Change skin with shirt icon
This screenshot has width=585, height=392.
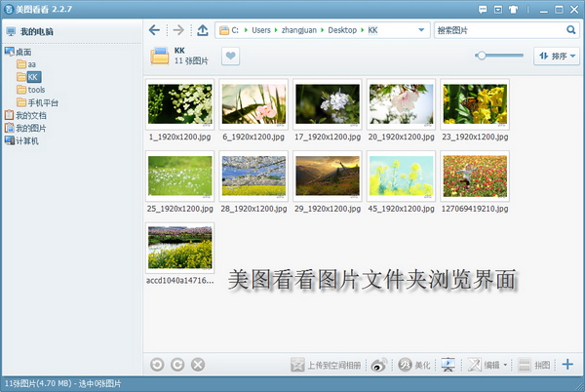[x=514, y=10]
